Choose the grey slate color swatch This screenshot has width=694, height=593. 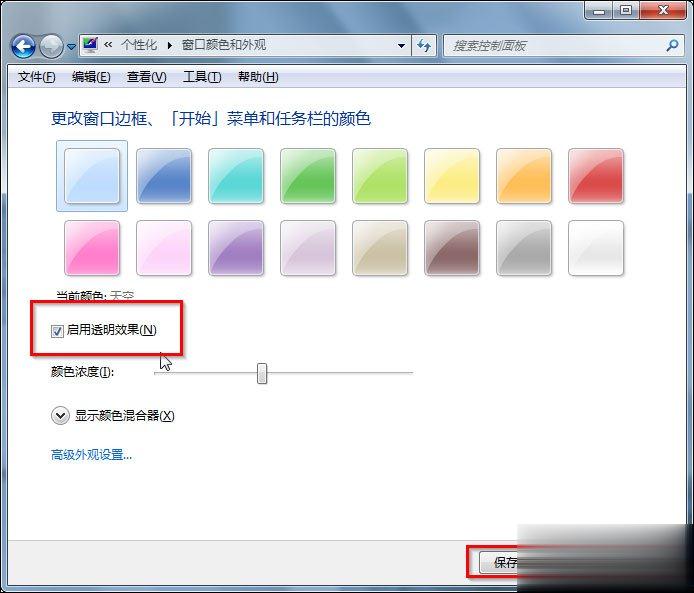(524, 248)
